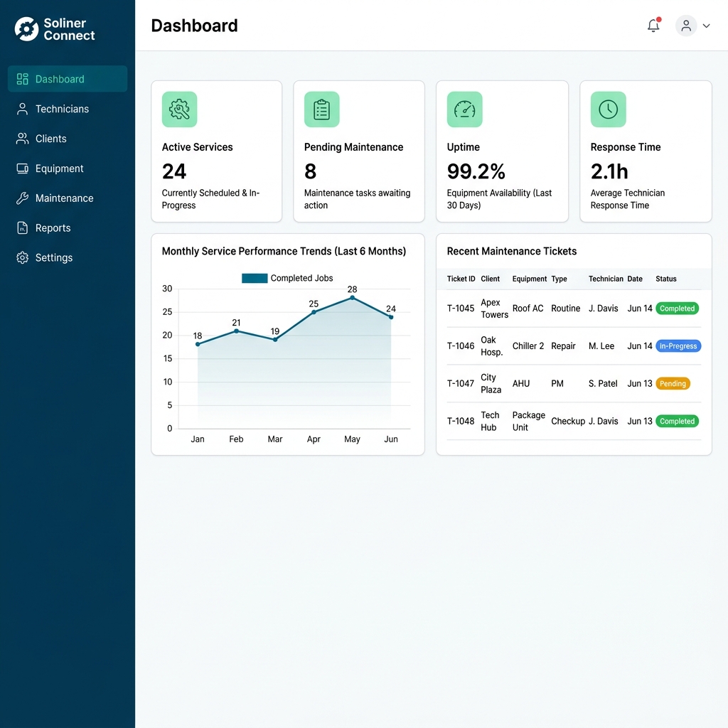Click the Equipment column header

[x=529, y=279]
